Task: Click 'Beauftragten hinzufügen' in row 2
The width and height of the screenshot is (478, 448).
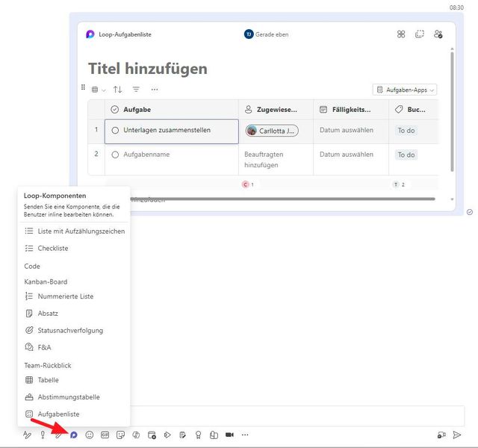Action: (264, 160)
